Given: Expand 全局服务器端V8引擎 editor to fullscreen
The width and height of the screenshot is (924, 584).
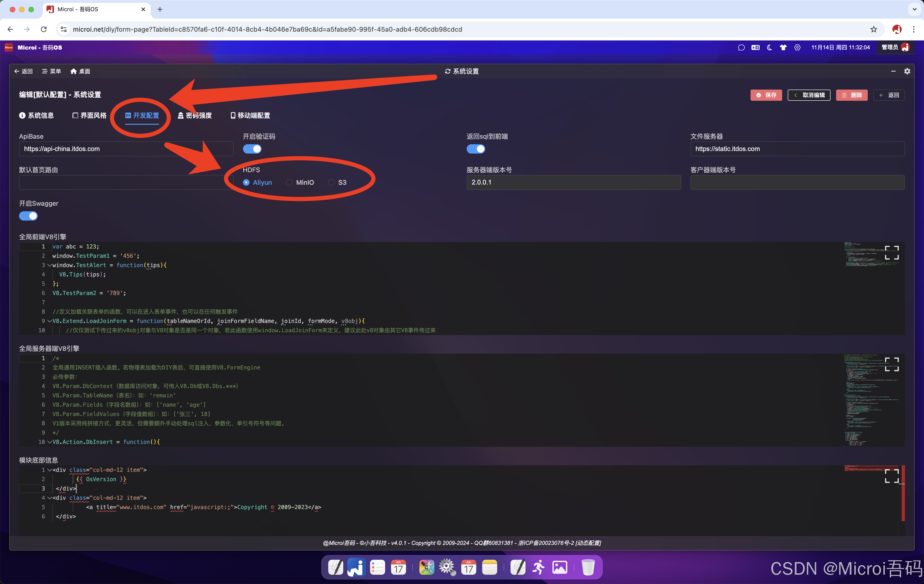Looking at the screenshot, I should (891, 364).
